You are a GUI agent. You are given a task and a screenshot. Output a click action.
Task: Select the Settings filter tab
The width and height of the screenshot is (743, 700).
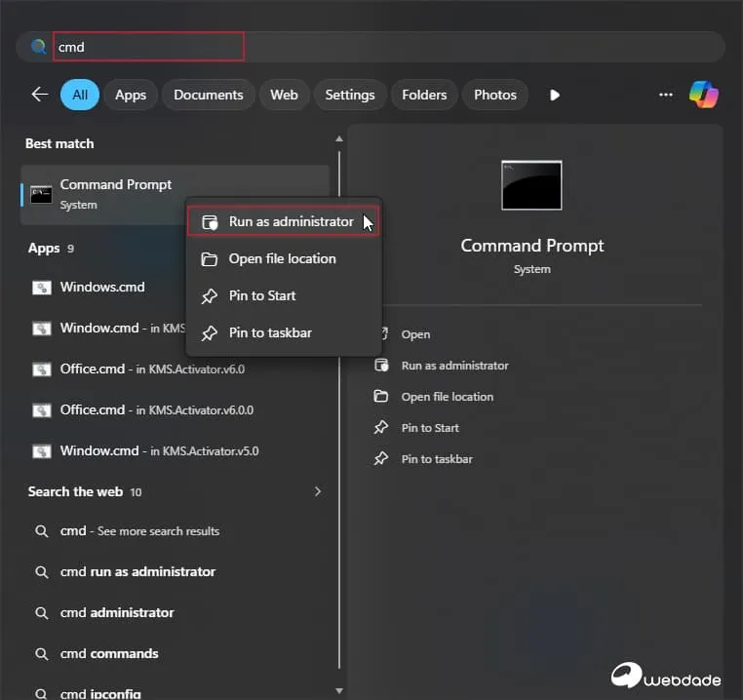pos(349,95)
